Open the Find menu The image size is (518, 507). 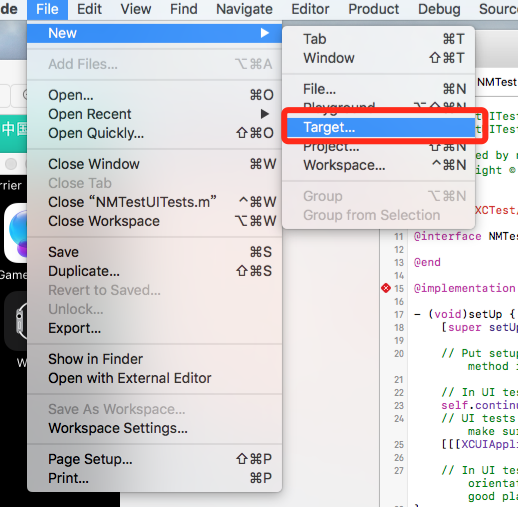[x=184, y=9]
